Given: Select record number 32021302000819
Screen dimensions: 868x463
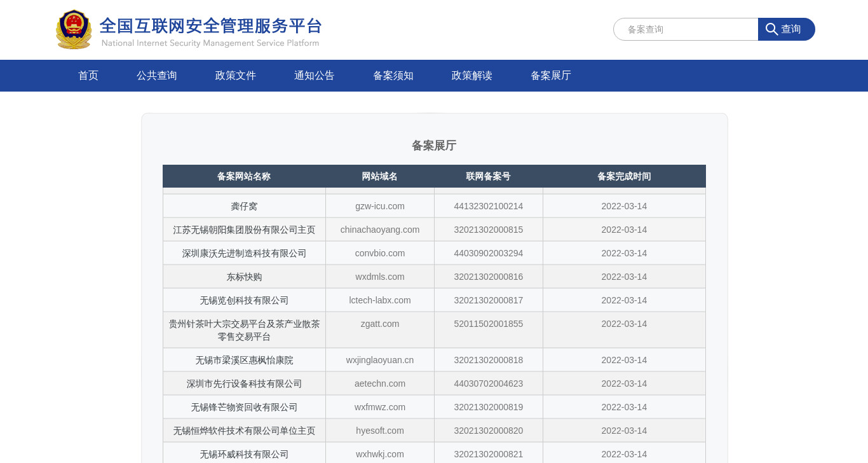Looking at the screenshot, I should coord(489,407).
